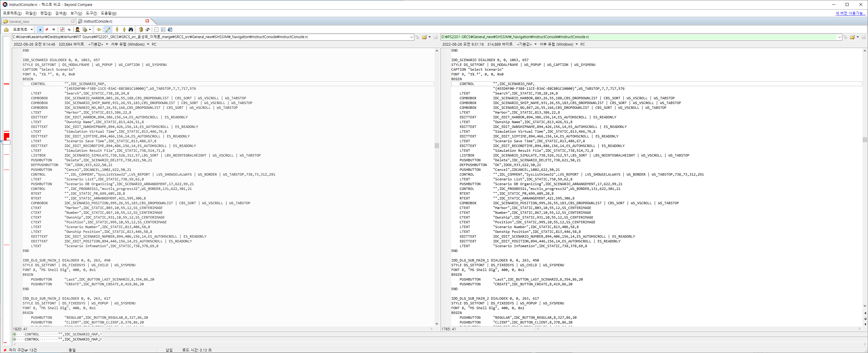Open the 도움말(H) menu
Image resolution: width=868 pixels, height=353 pixels.
point(109,13)
